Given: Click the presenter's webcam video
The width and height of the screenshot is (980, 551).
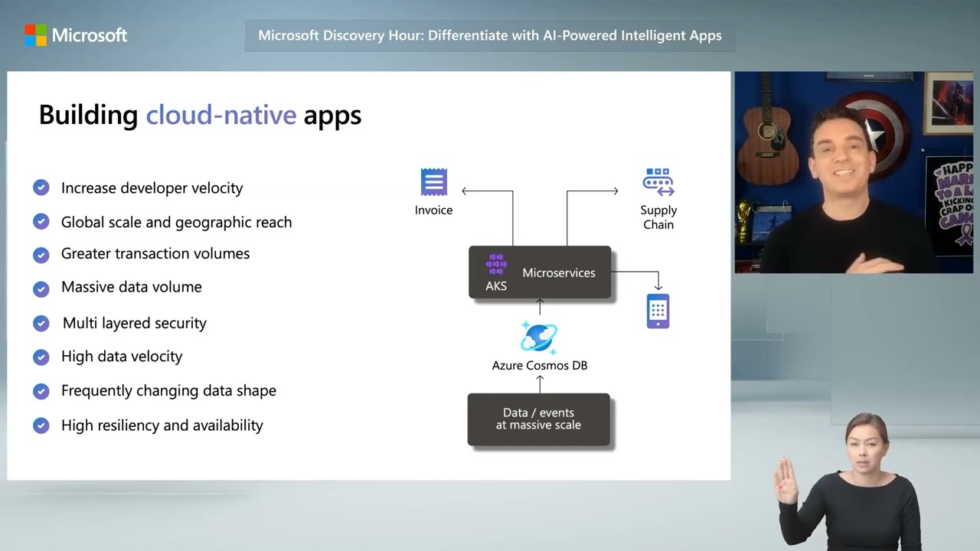Looking at the screenshot, I should coord(854,172).
